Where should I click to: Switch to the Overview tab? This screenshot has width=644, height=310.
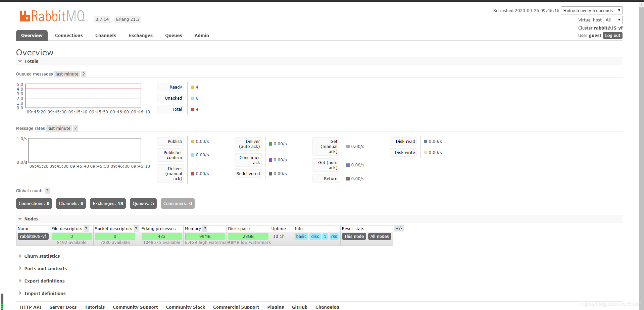click(32, 36)
